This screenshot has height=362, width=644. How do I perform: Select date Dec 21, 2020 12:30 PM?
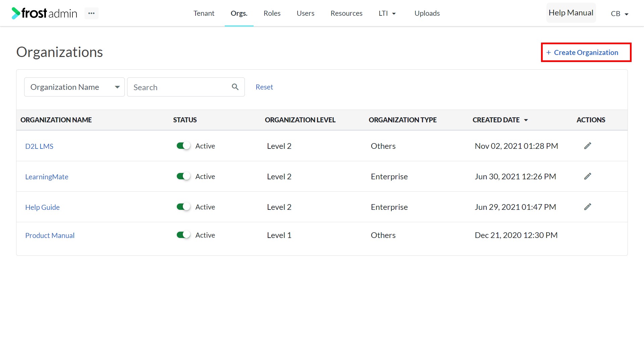[516, 235]
